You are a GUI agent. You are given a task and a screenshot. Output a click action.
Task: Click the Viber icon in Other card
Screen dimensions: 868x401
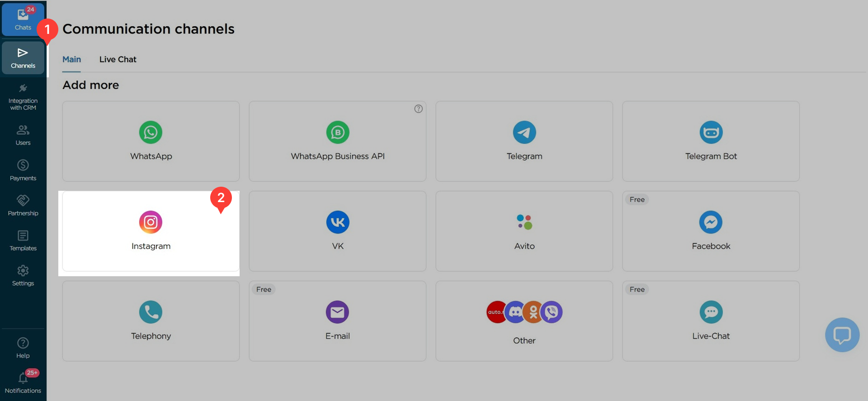point(552,312)
